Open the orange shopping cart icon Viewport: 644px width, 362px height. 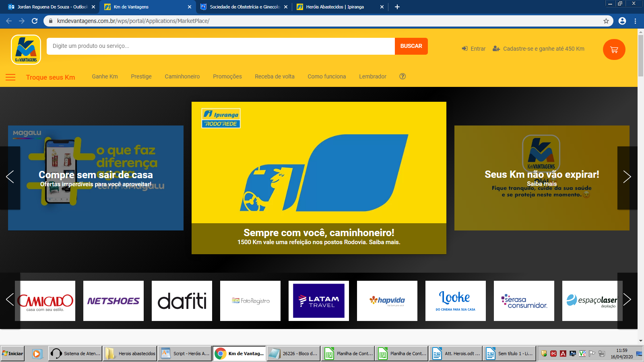(x=614, y=49)
